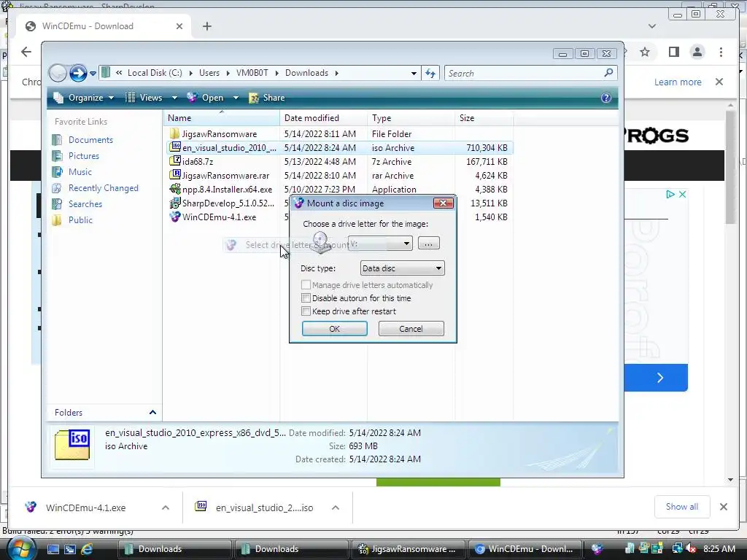This screenshot has width=747, height=560.
Task: Click the browse ellipsis button
Action: (x=428, y=244)
